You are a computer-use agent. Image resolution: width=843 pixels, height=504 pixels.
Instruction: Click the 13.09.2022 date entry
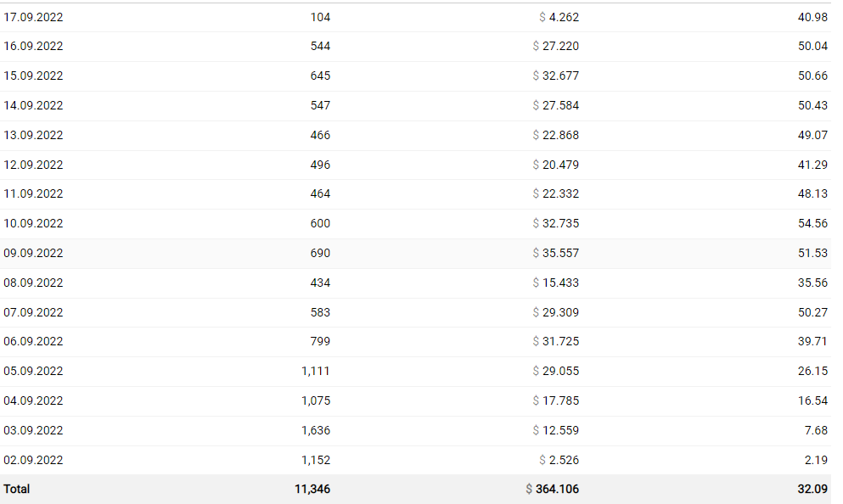[34, 135]
